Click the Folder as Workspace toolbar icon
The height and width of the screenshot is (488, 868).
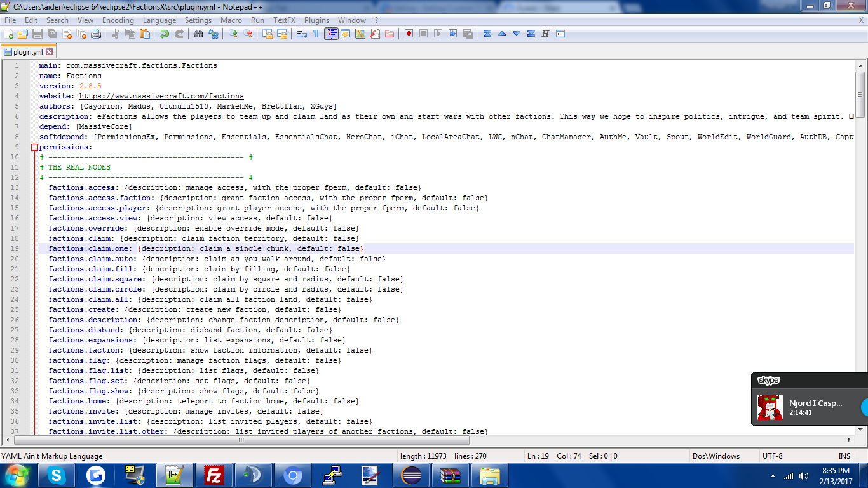[x=390, y=34]
